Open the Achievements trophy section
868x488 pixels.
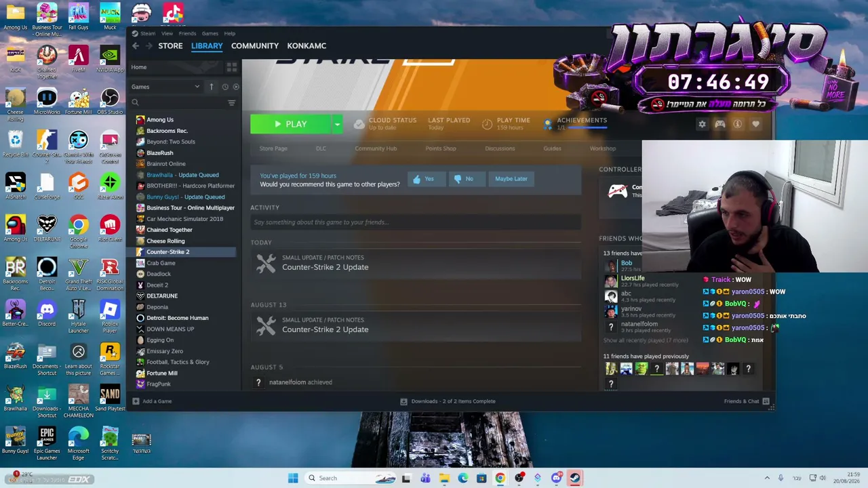click(x=575, y=123)
